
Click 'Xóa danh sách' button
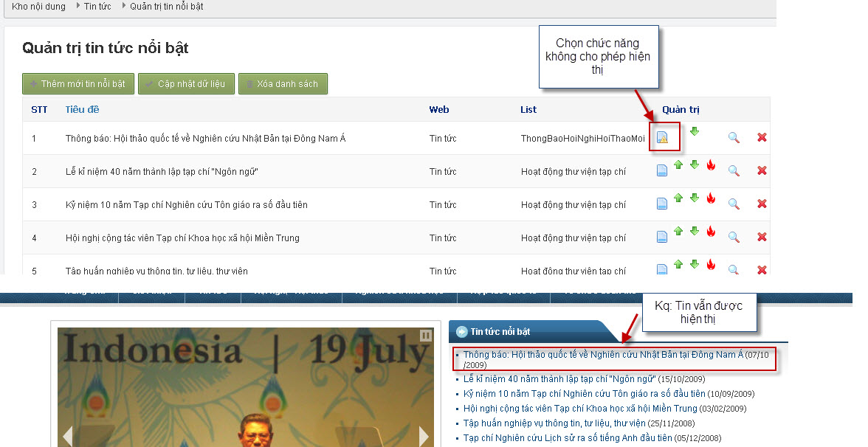283,84
